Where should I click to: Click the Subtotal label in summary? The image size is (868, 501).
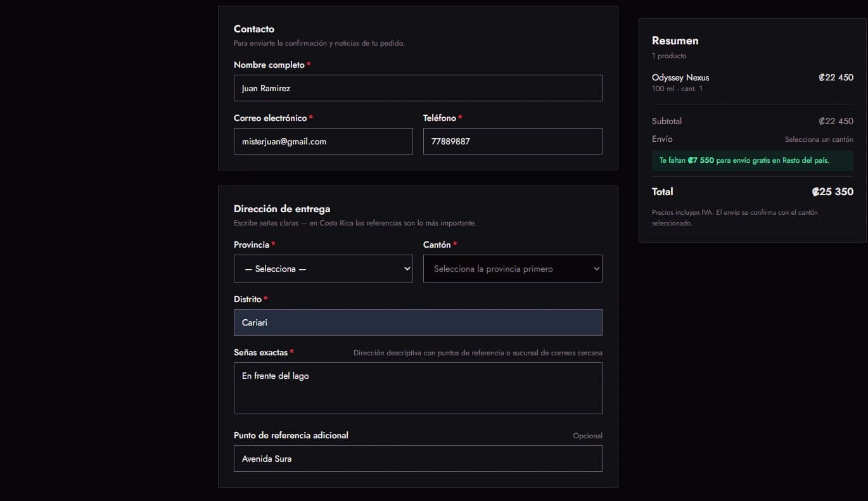(x=667, y=121)
